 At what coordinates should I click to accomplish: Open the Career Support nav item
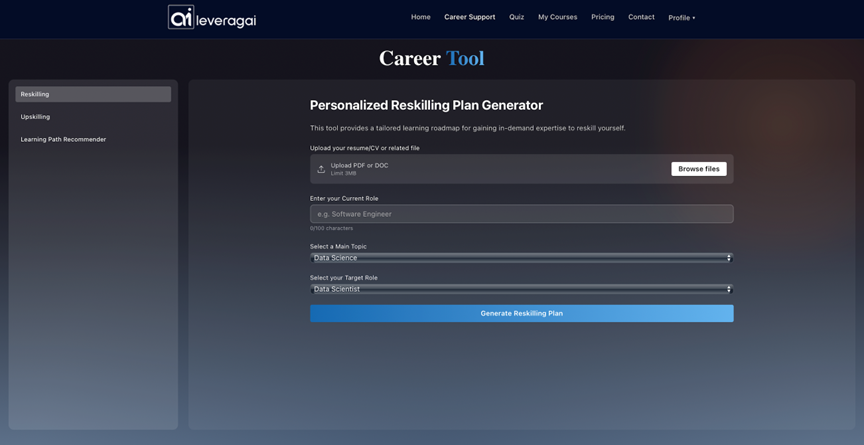469,17
